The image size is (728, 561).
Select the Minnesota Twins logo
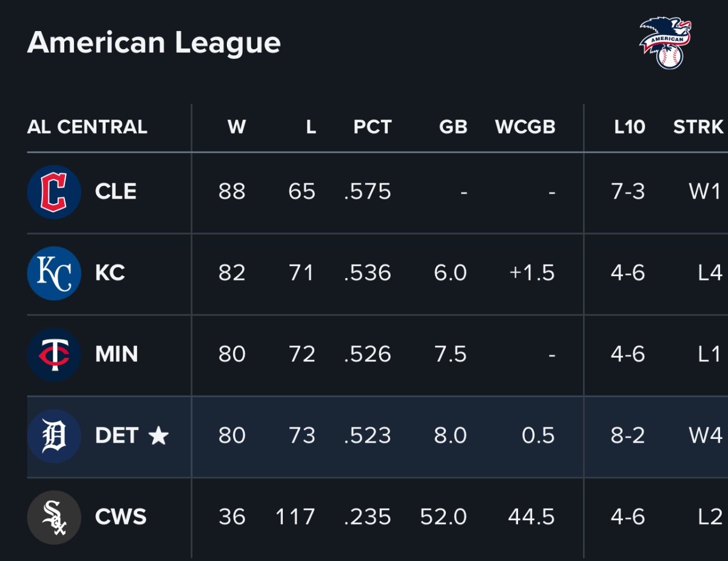point(54,355)
